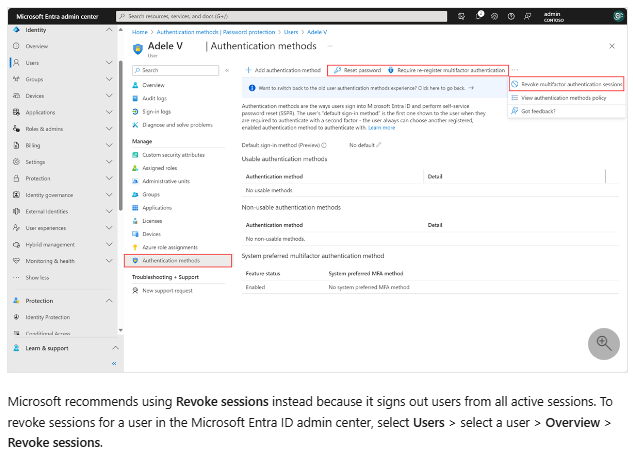Screen dimensions: 633x452
Task: Edit the default sign-in method pencil icon
Action: pos(379,145)
